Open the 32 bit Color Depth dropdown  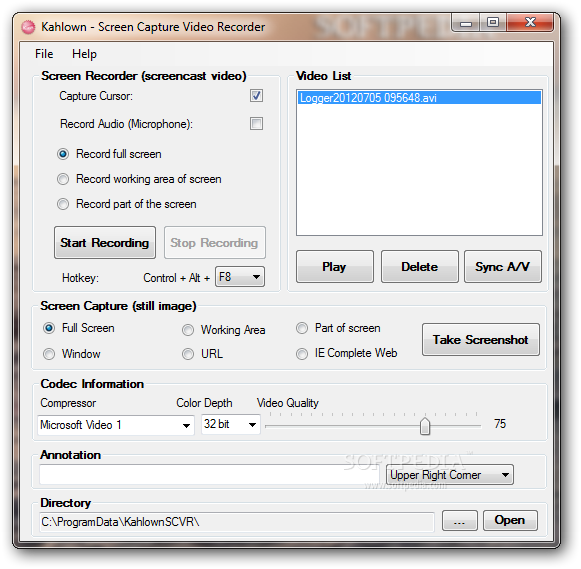pos(230,424)
